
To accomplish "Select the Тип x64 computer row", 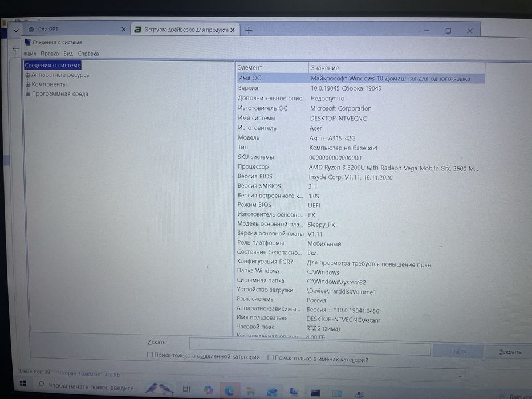I will coord(360,148).
